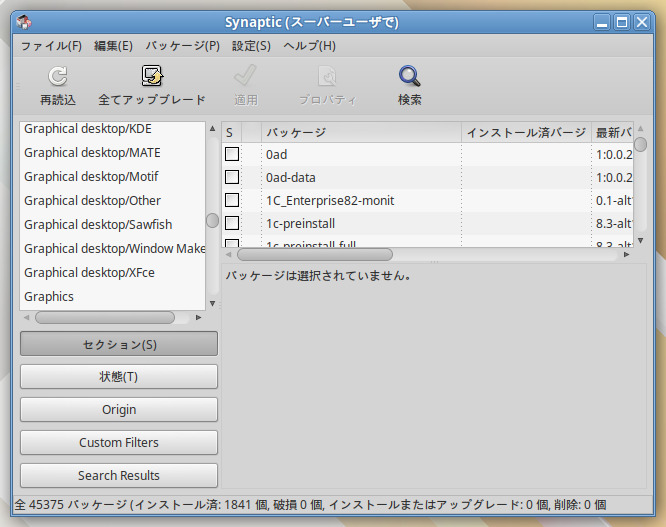Click section list scroll down arrow
This screenshot has width=666, height=527.
(212, 304)
